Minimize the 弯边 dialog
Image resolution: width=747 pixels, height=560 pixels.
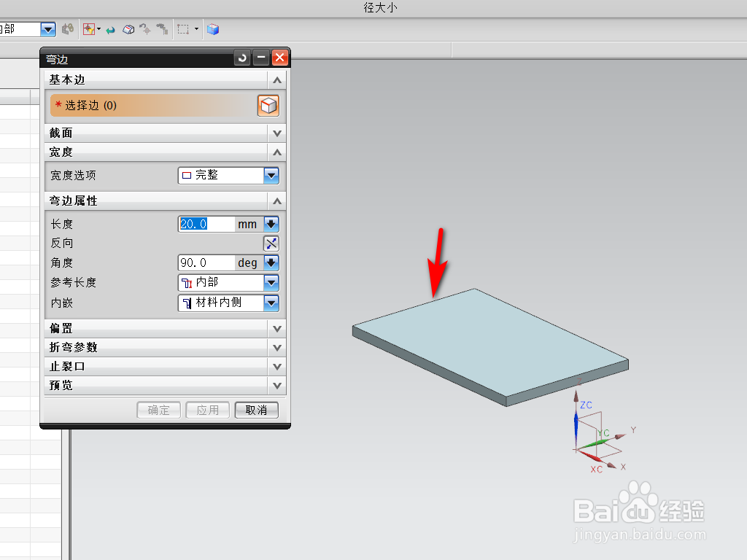click(261, 58)
